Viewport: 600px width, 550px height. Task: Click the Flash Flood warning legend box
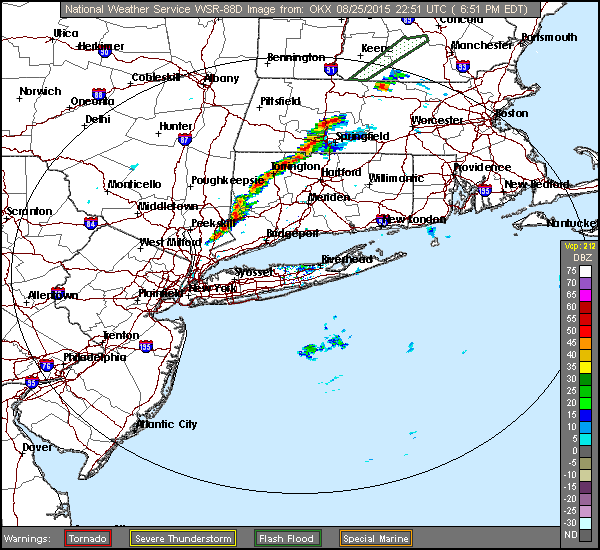tap(287, 538)
